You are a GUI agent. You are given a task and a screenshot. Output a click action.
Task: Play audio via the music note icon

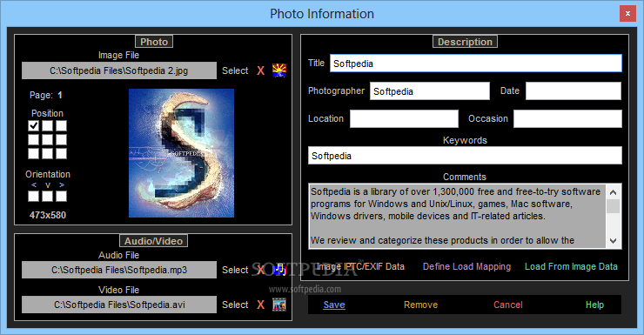click(x=279, y=270)
